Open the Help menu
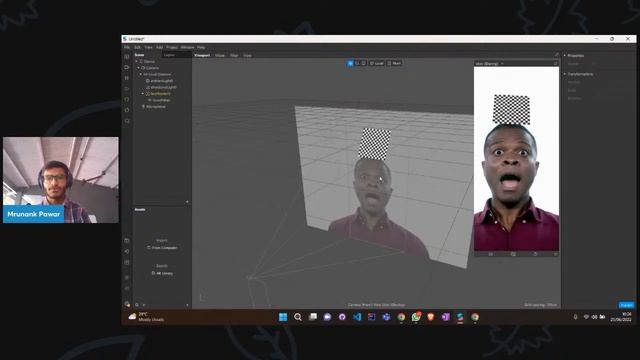640x360 pixels. [201, 47]
